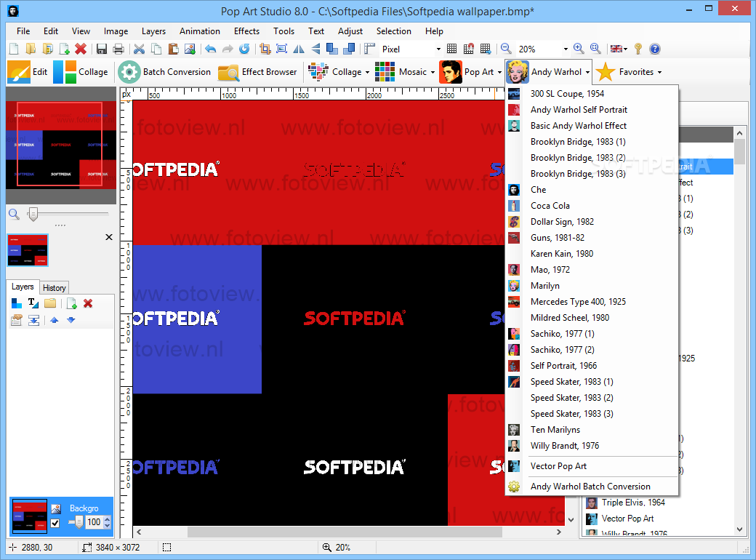Delete layer with red X in Layers panel

pos(88,303)
